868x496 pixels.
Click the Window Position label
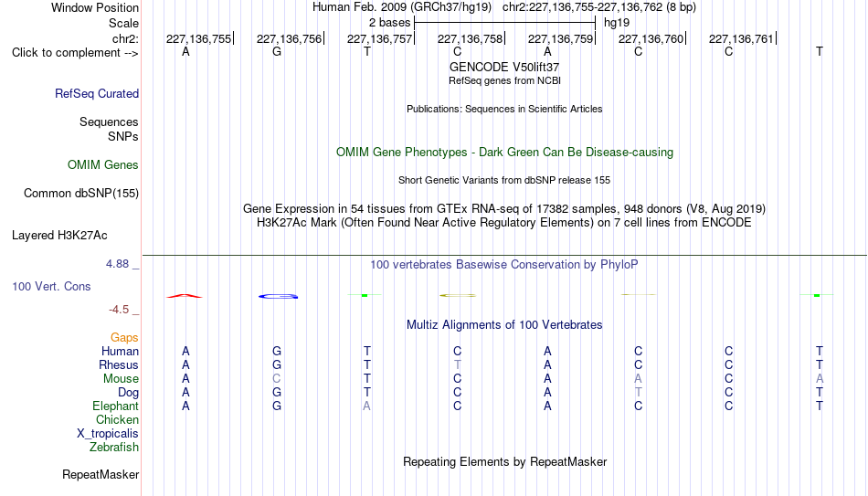click(95, 7)
